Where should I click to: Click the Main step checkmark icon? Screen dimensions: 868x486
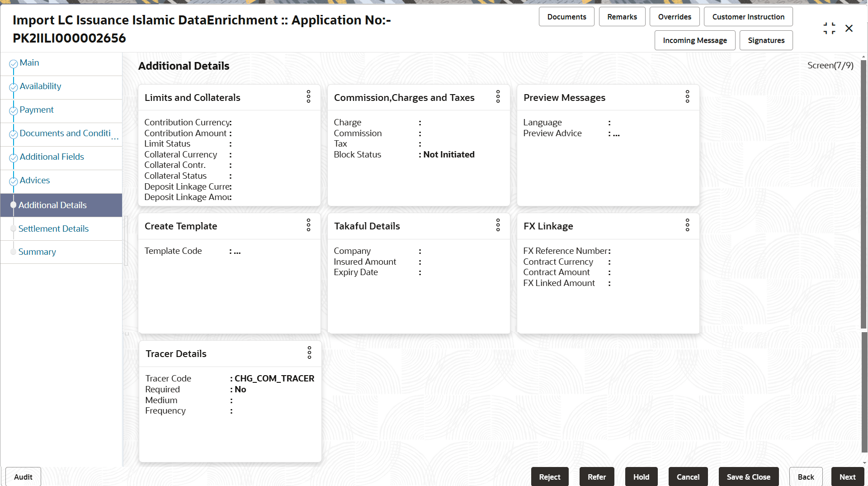coord(14,64)
